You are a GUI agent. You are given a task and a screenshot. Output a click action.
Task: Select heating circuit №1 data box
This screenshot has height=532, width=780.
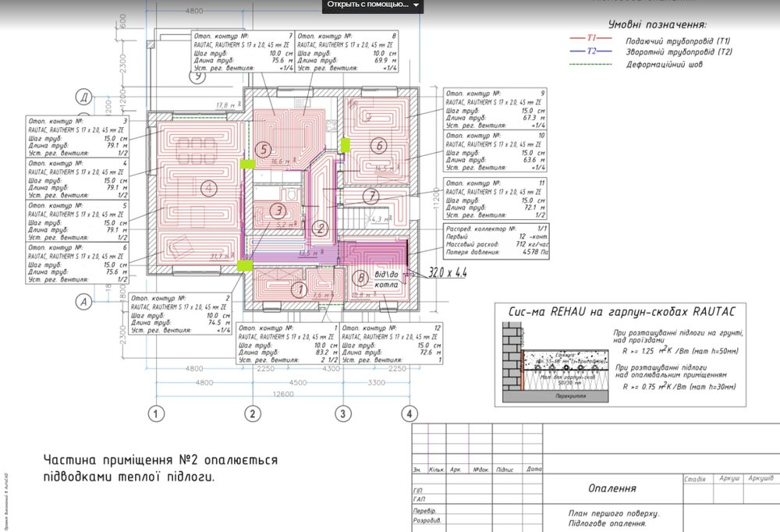288,343
